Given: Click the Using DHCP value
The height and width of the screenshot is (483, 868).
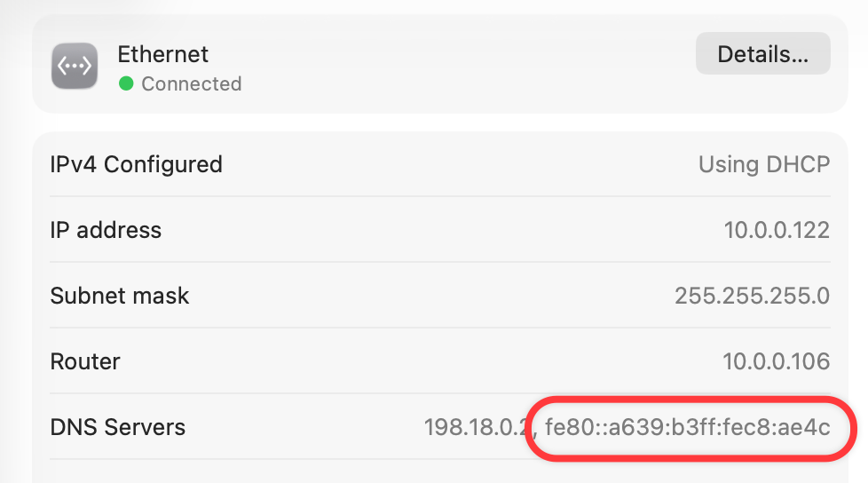Looking at the screenshot, I should coord(764,164).
